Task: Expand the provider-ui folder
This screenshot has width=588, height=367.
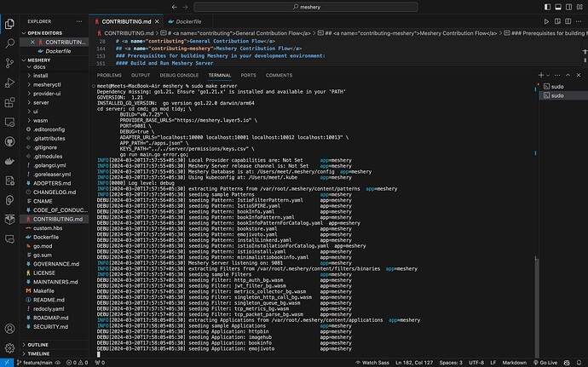Action: [55, 94]
